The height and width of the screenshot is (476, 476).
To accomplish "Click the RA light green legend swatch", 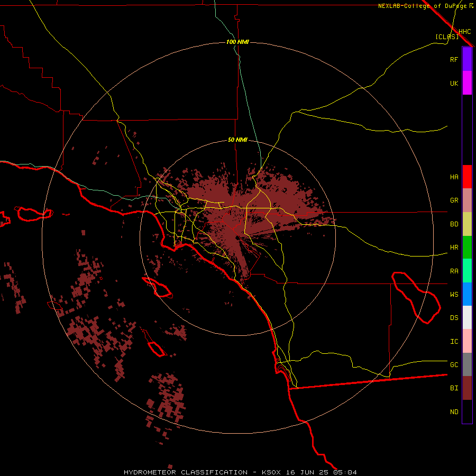I will pyautogui.click(x=467, y=271).
